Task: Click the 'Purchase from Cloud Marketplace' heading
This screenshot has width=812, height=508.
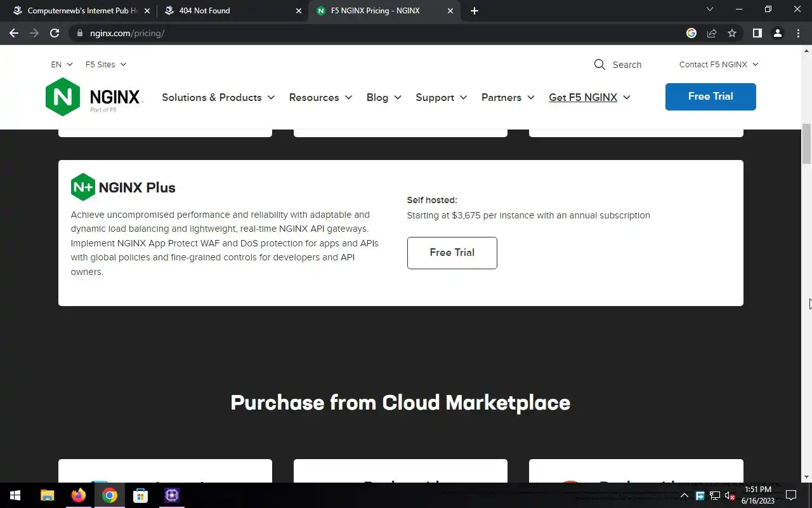Action: coord(400,403)
